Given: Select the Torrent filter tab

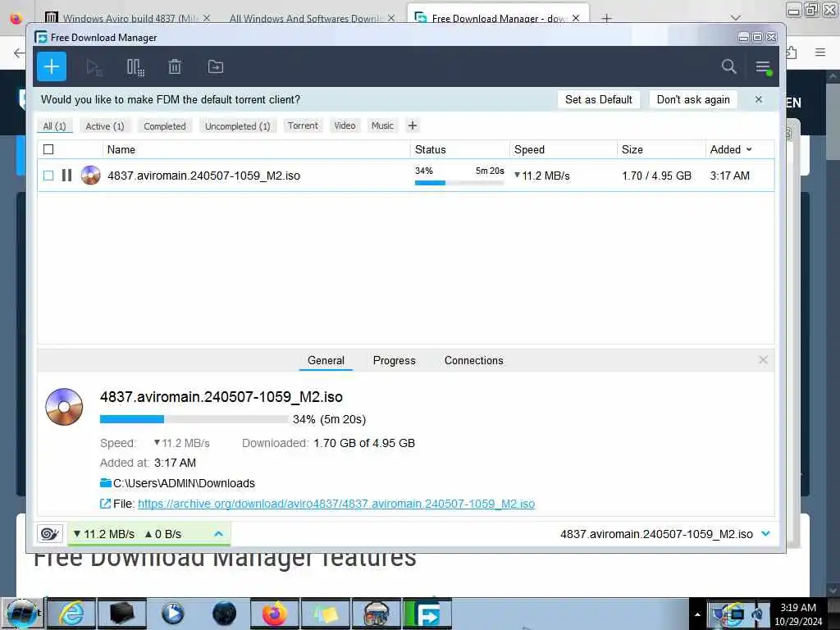Looking at the screenshot, I should point(303,126).
